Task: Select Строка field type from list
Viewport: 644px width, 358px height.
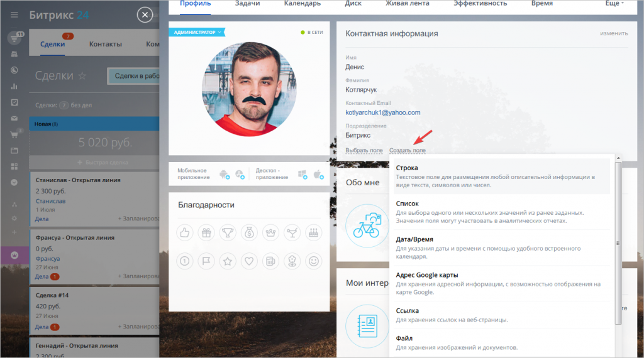Action: pyautogui.click(x=501, y=176)
